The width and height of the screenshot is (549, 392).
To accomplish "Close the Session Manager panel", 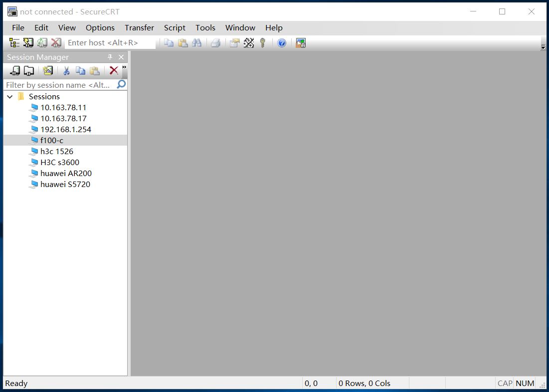I will (121, 57).
